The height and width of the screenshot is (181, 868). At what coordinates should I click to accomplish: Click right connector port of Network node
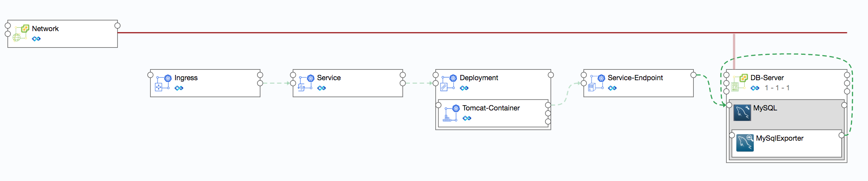tap(118, 25)
